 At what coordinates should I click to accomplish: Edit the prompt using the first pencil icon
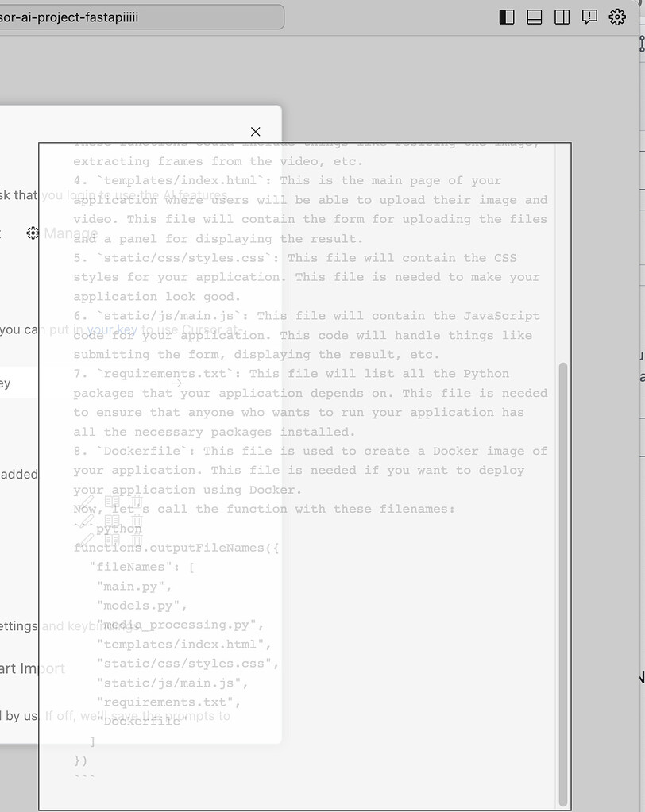pyautogui.click(x=87, y=502)
